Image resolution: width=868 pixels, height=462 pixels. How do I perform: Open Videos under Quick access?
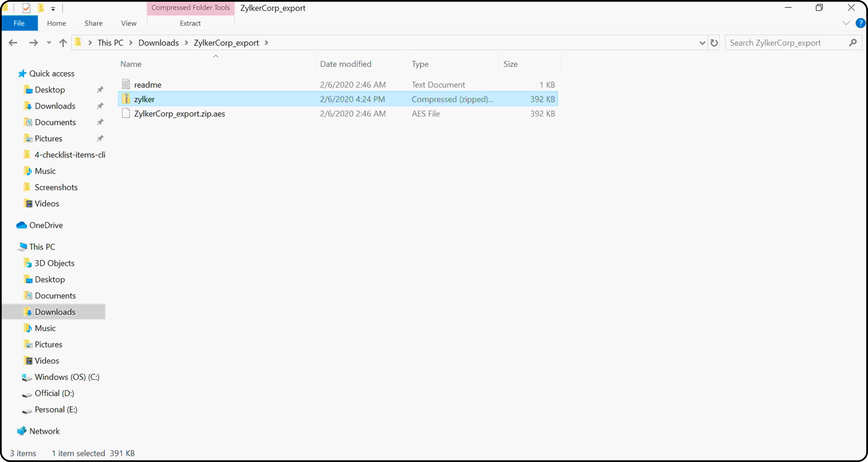(46, 203)
